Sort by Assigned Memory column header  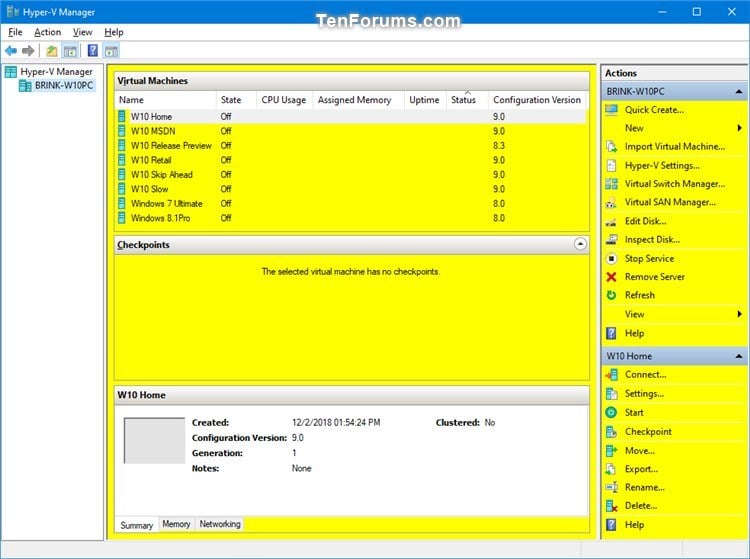358,100
